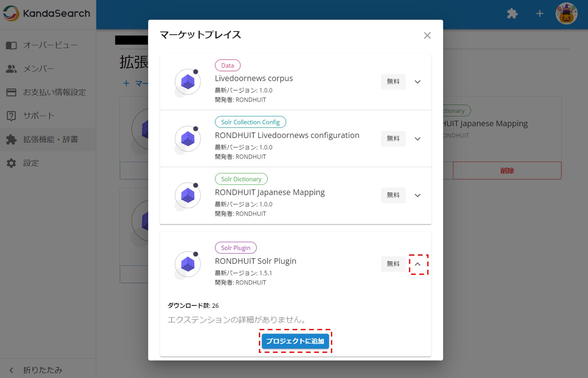Image resolution: width=588 pixels, height=378 pixels.
Task: Click the RONDHUIT Solr Plugin cube icon
Action: 188,264
